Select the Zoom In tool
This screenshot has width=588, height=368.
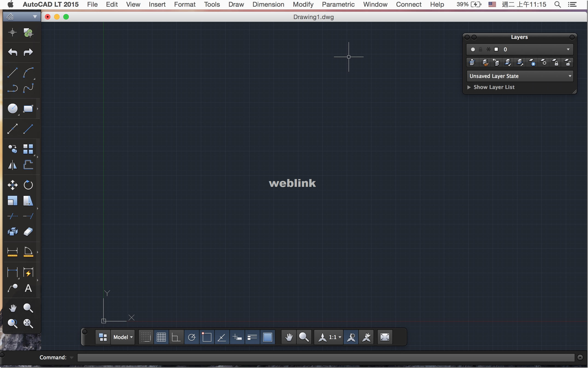click(28, 308)
